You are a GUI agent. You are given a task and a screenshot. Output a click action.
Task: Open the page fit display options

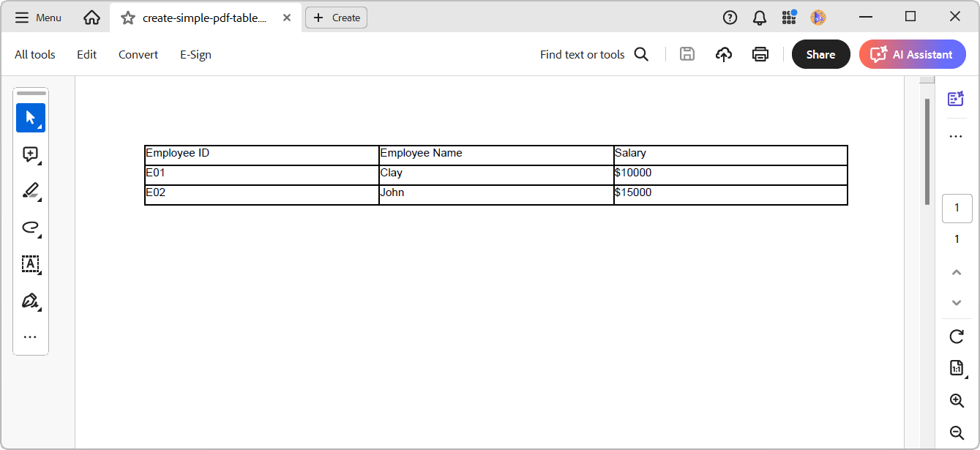click(x=957, y=368)
